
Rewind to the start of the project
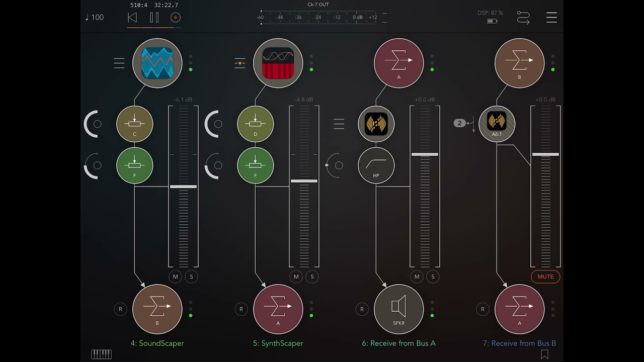(x=132, y=18)
